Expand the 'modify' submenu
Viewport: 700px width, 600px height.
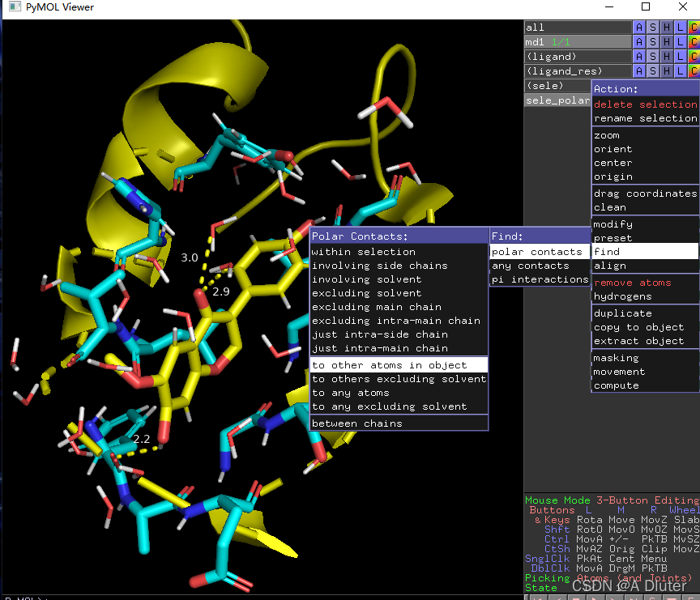point(646,224)
